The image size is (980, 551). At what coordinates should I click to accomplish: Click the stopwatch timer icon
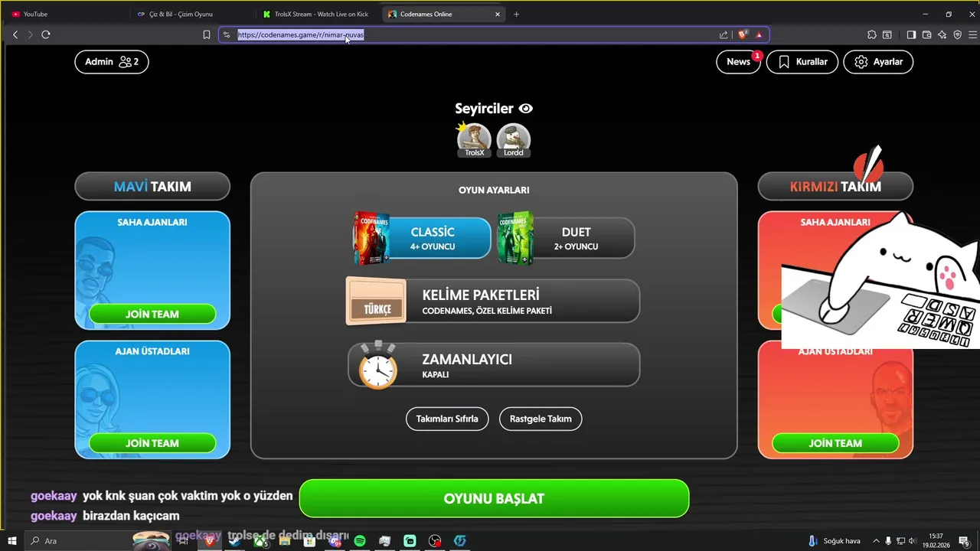377,365
